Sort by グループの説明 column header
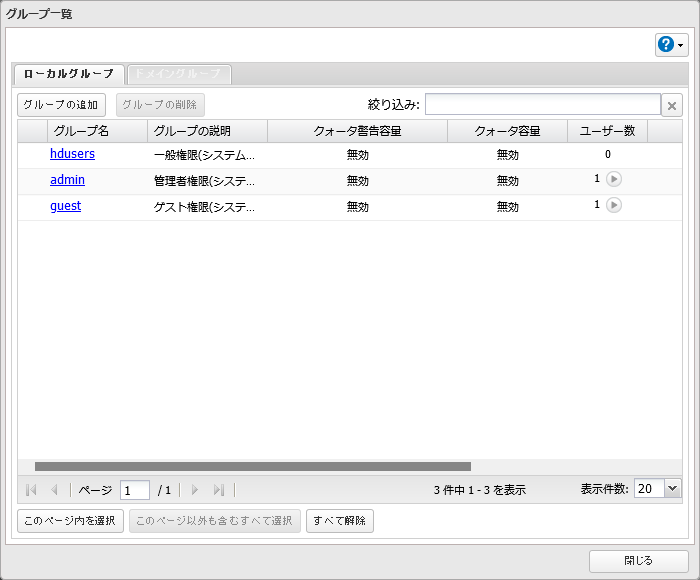Image resolution: width=700 pixels, height=580 pixels. pos(208,131)
